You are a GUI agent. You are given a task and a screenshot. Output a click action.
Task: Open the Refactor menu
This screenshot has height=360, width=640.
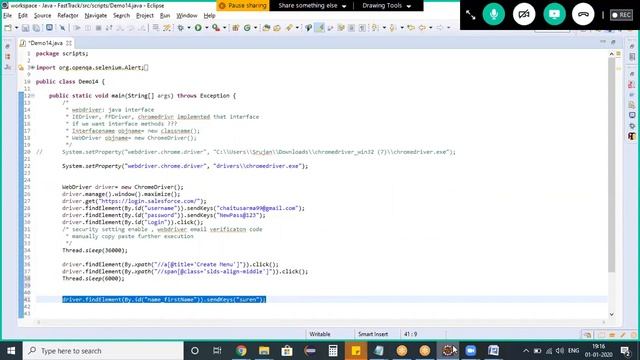point(68,16)
